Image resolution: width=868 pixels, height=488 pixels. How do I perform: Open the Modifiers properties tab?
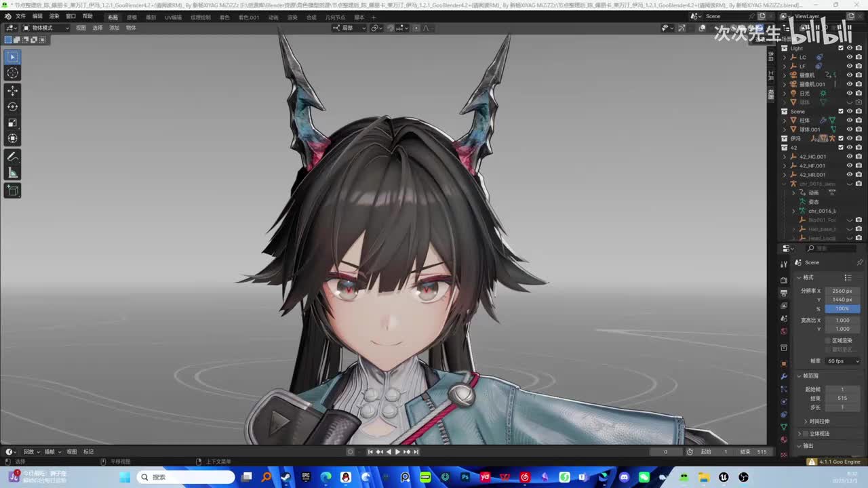[784, 376]
